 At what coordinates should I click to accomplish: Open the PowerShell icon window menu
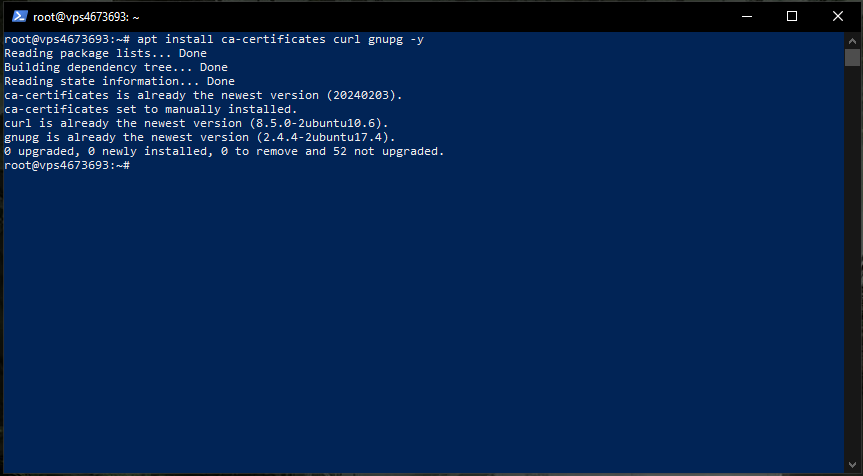pos(19,16)
